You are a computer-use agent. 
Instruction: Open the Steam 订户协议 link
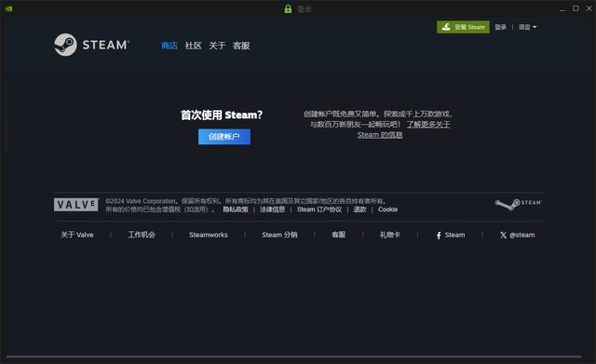point(319,209)
